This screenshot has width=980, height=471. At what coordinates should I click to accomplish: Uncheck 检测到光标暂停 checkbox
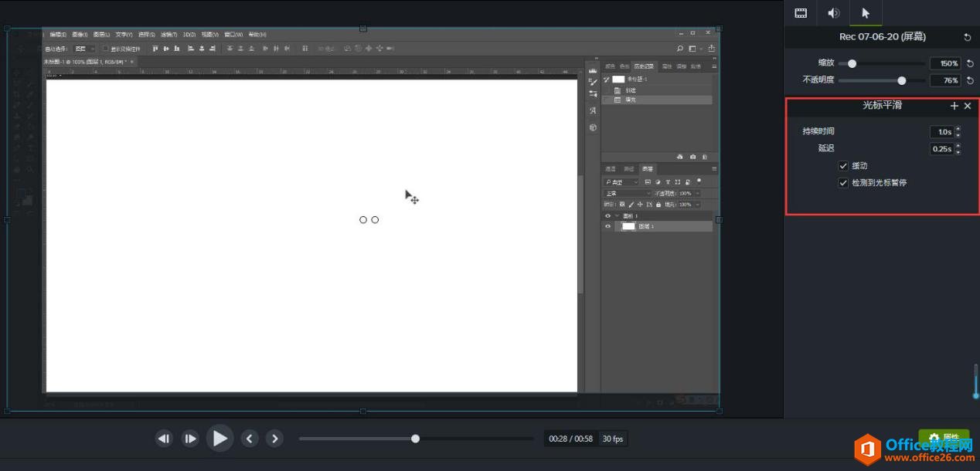coord(843,183)
